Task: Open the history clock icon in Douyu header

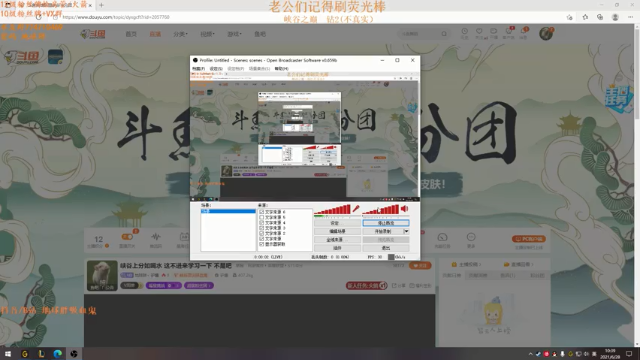Action: point(464,31)
